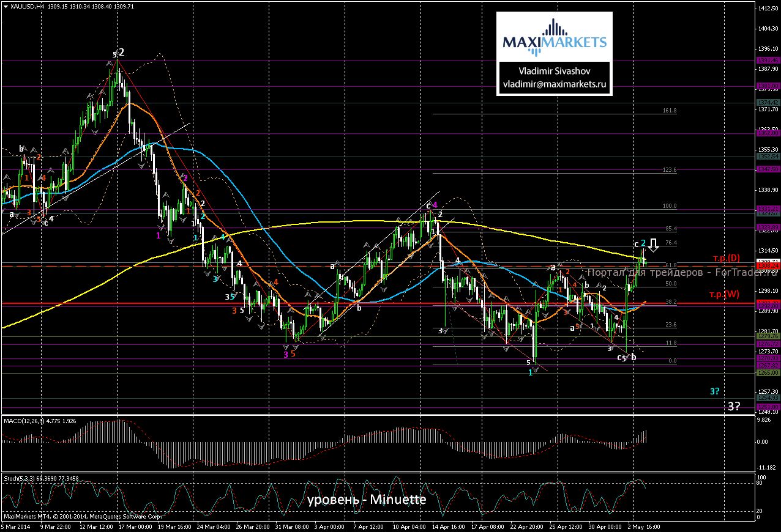
Task: Click the vladimir@maximarkets.ru email address
Action: tap(554, 85)
